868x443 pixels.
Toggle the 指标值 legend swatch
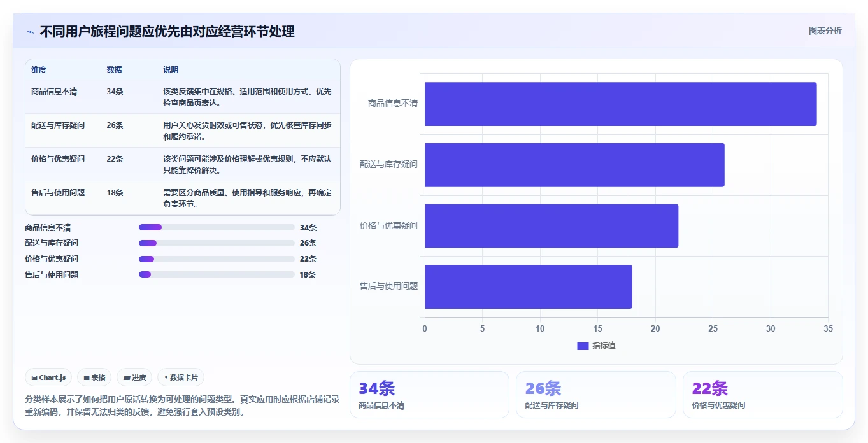(583, 346)
